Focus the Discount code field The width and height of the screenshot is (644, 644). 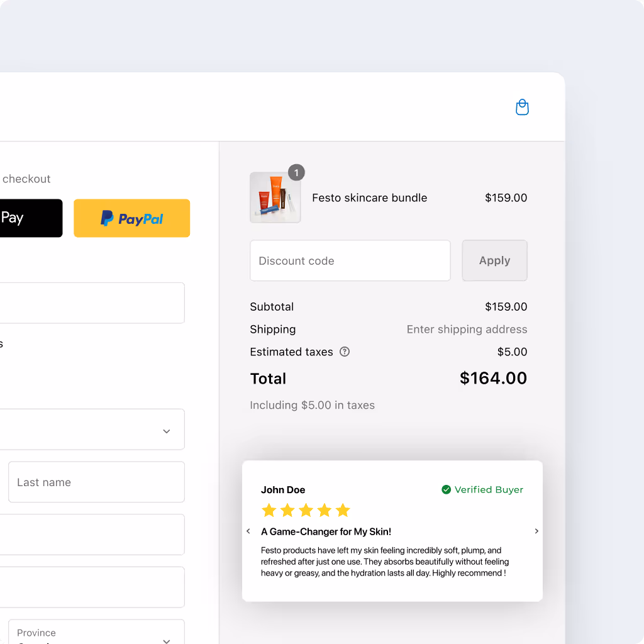pyautogui.click(x=350, y=260)
